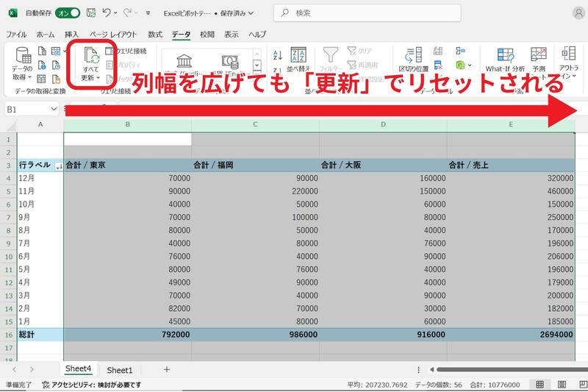The image size is (588, 392).
Task: Click the Save icon in title bar
Action: point(90,13)
